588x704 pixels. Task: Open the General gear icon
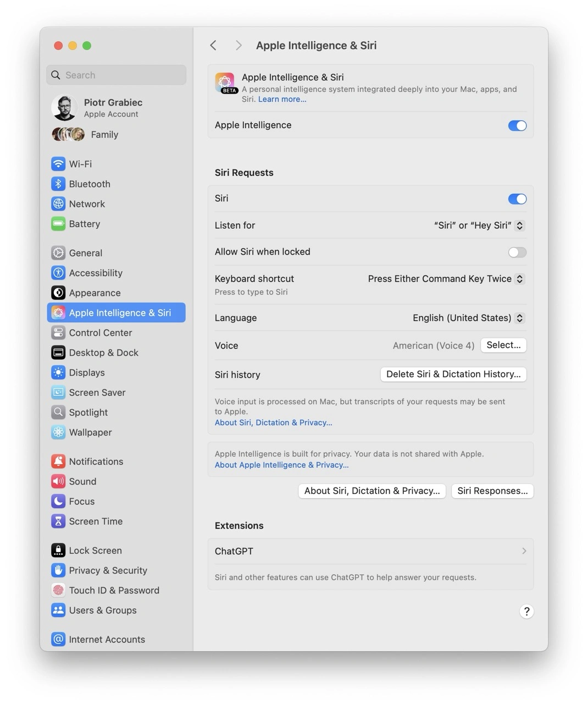click(58, 253)
